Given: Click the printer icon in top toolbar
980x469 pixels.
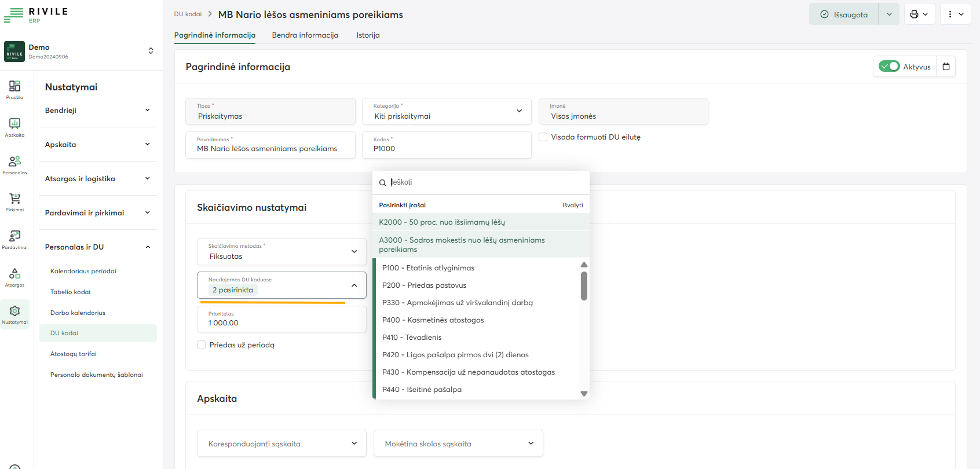Looking at the screenshot, I should [x=914, y=14].
